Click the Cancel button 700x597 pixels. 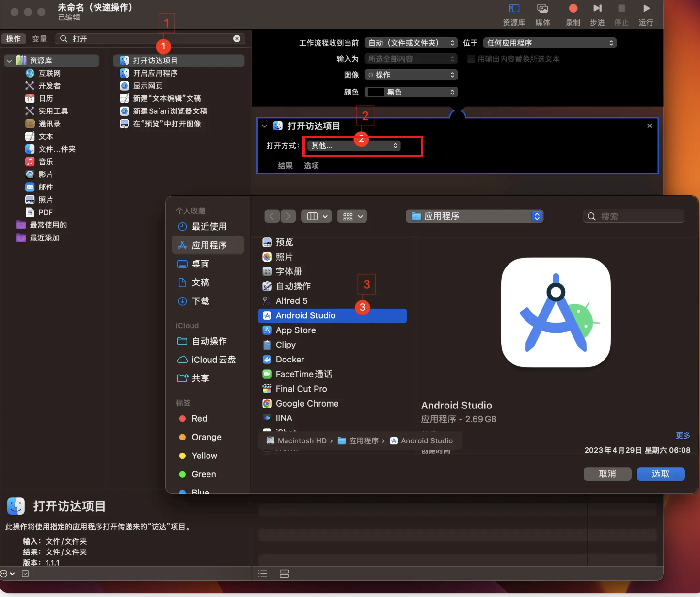tap(607, 474)
